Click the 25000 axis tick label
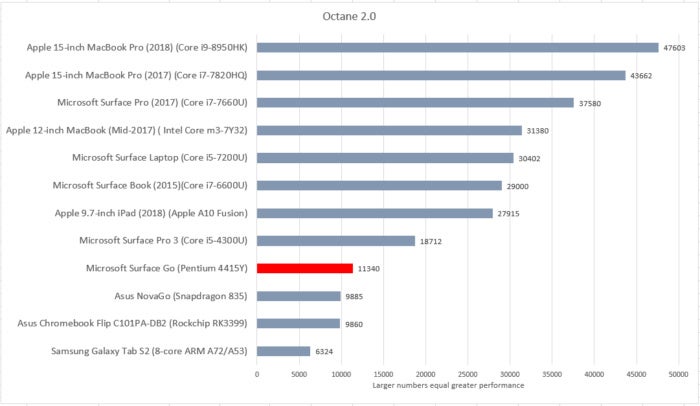 pos(468,374)
